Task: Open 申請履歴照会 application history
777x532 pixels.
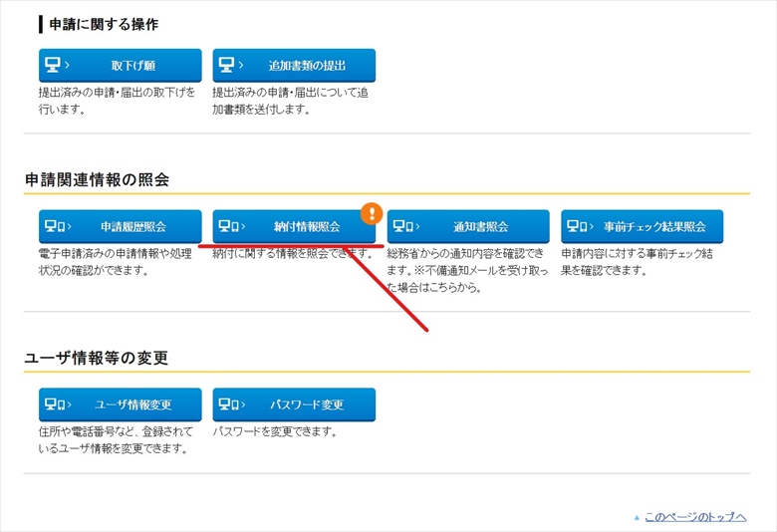Action: pos(120,226)
